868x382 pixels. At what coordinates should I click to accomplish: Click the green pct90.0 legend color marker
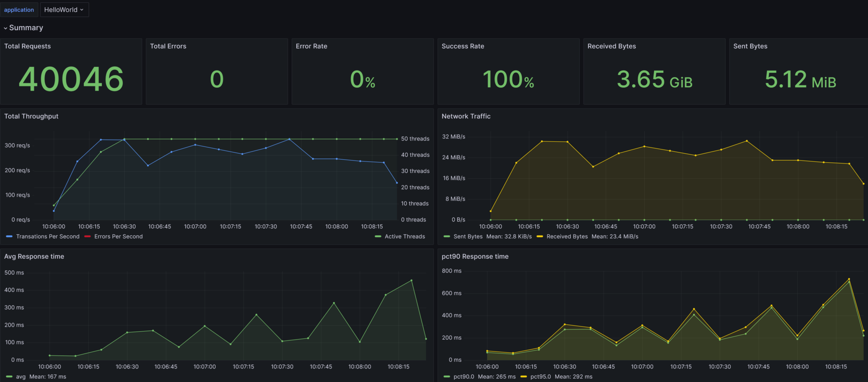pos(447,377)
